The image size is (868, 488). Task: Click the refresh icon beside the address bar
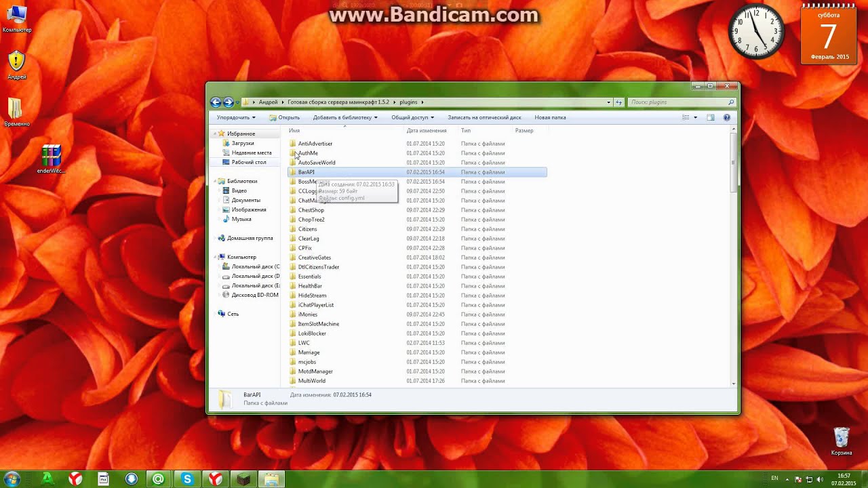point(618,102)
